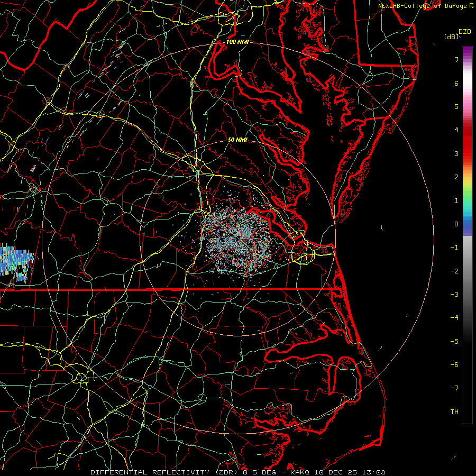Click the "50 NMI" range ring label
Image resolution: width=476 pixels, height=476 pixels.
[237, 140]
